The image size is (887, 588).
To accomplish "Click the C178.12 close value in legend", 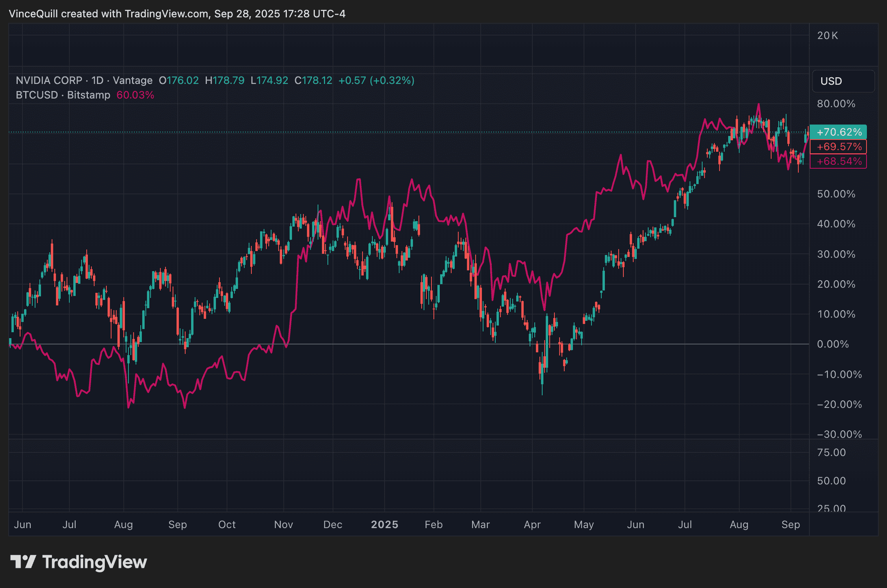I will (313, 80).
